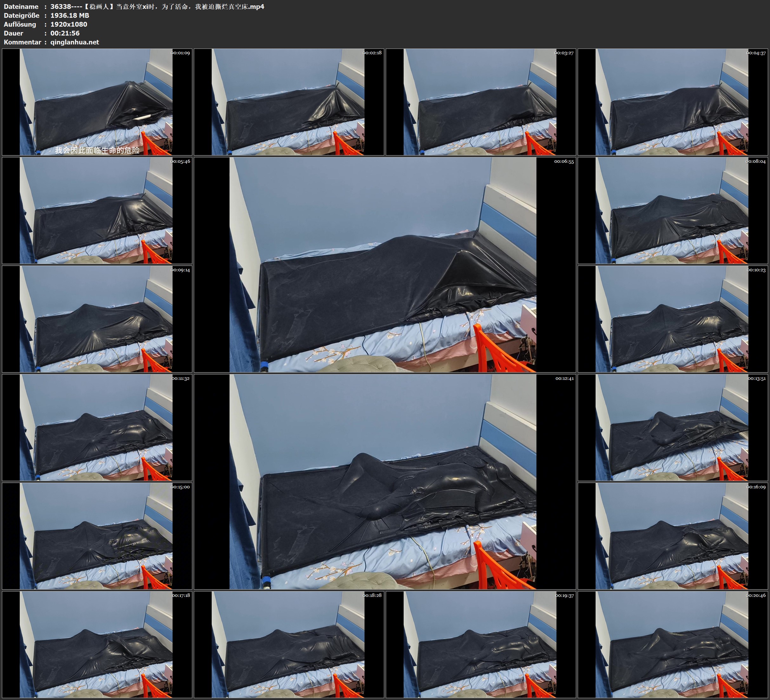Screen dimensions: 770x700
Task: Select the final 00:20:46 thumbnail
Action: tap(673, 644)
